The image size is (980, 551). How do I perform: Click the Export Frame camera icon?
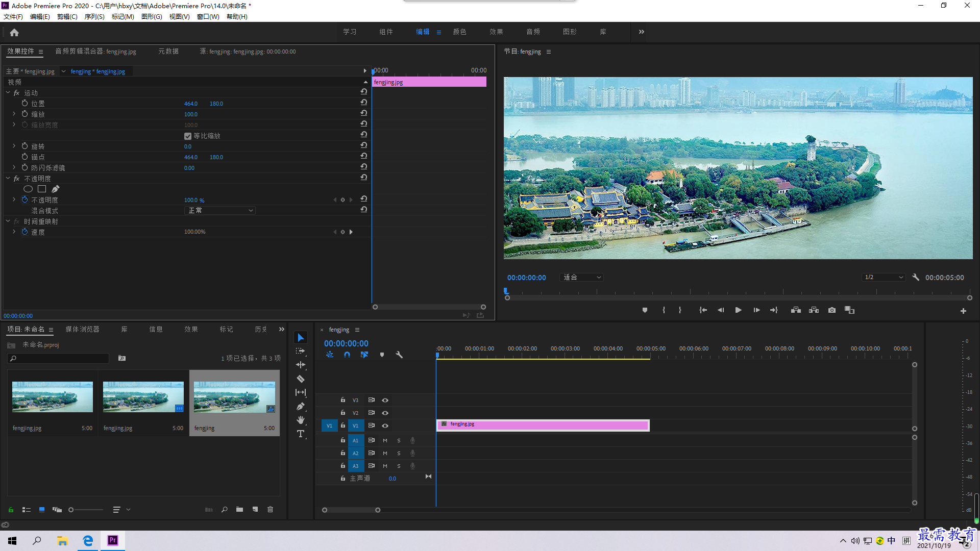tap(832, 310)
